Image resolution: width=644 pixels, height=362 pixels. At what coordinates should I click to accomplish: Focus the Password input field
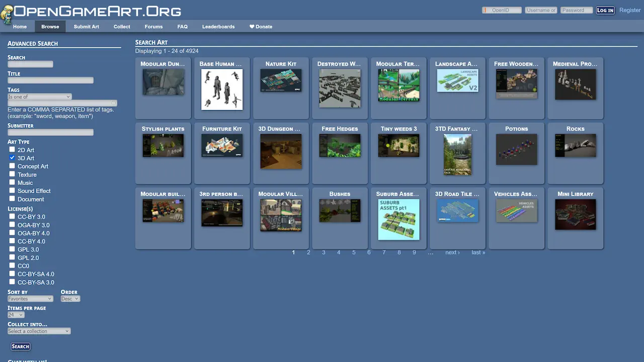pos(577,10)
